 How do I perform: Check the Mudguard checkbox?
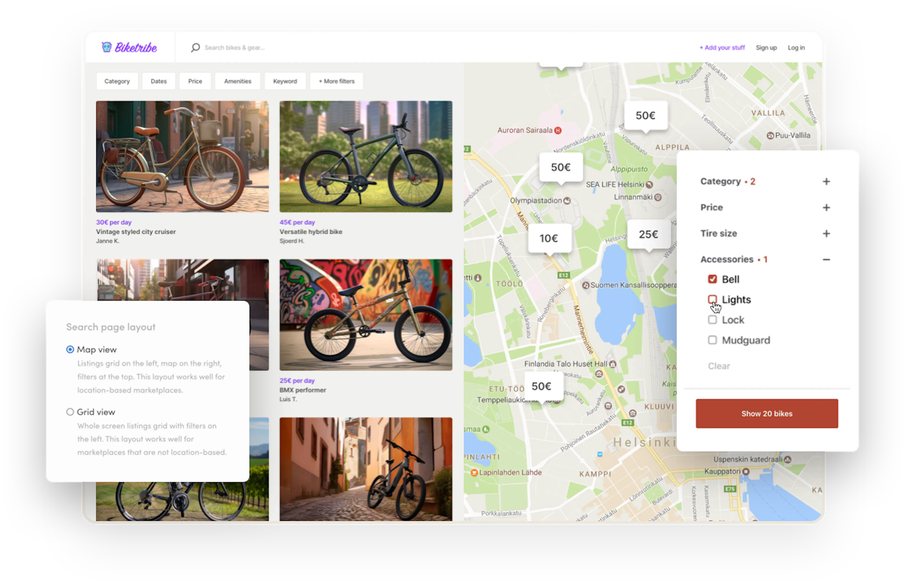712,340
